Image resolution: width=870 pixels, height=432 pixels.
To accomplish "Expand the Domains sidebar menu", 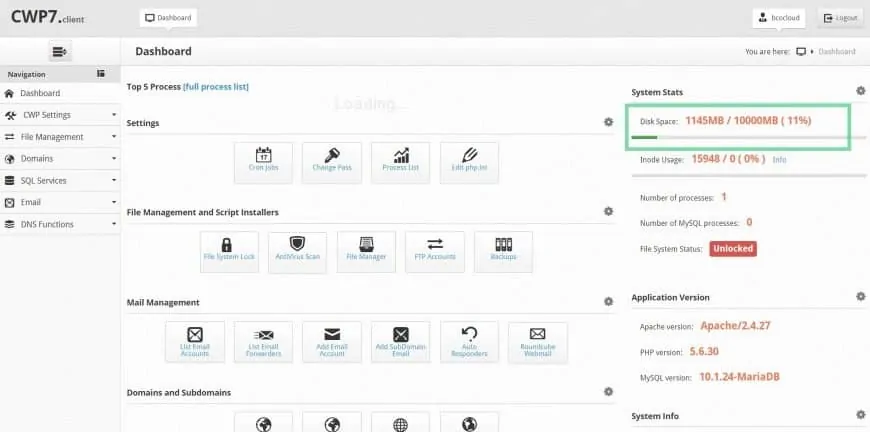I will pos(60,159).
